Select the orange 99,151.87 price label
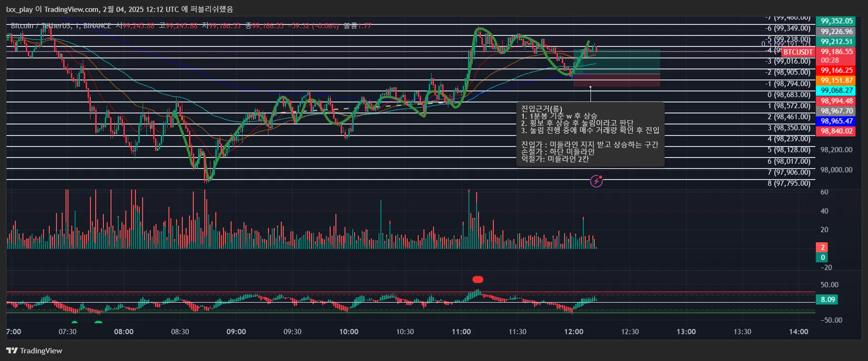This screenshot has height=361, width=868. click(x=836, y=80)
